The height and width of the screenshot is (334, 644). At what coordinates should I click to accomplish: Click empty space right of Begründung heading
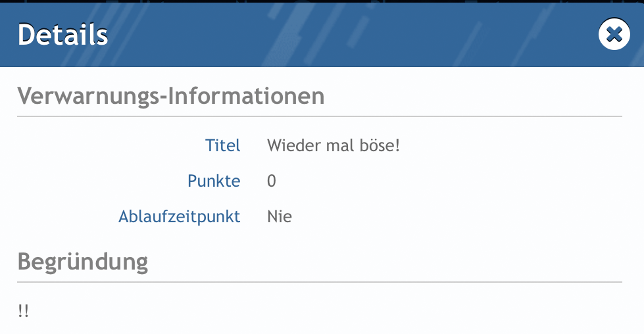(x=385, y=262)
